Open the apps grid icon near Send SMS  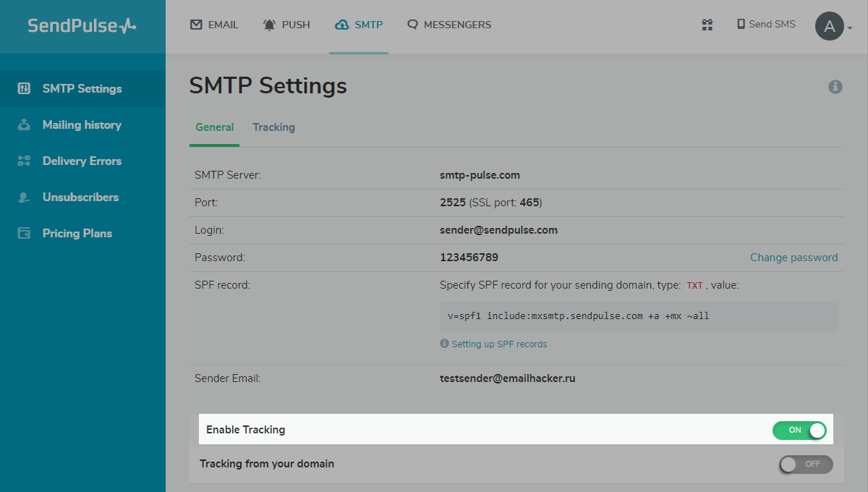pos(707,25)
